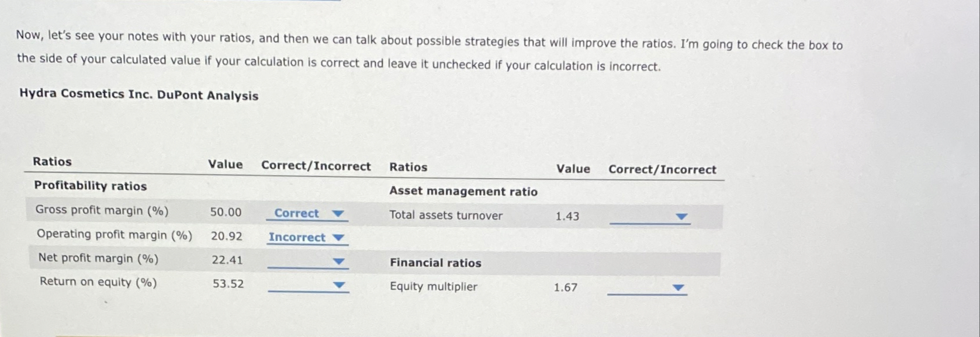Open the Operating profit margin Incorrect dropdown

tap(338, 238)
